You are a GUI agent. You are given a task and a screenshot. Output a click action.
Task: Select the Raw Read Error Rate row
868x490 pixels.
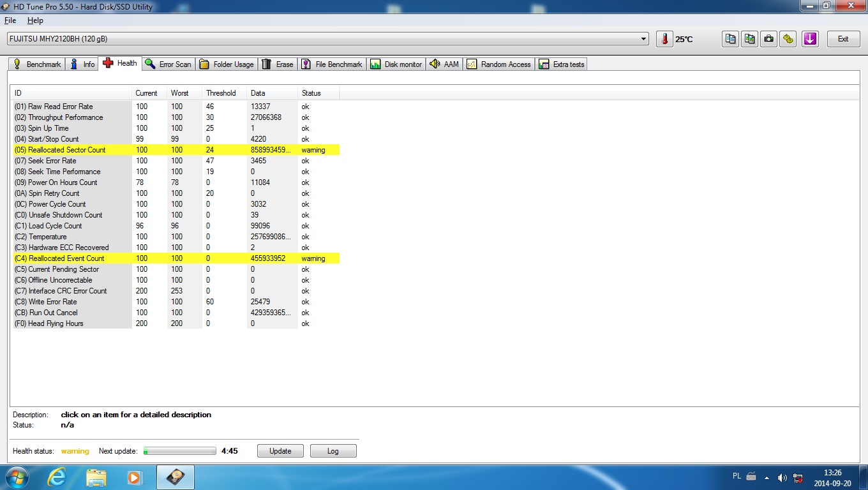pyautogui.click(x=176, y=107)
